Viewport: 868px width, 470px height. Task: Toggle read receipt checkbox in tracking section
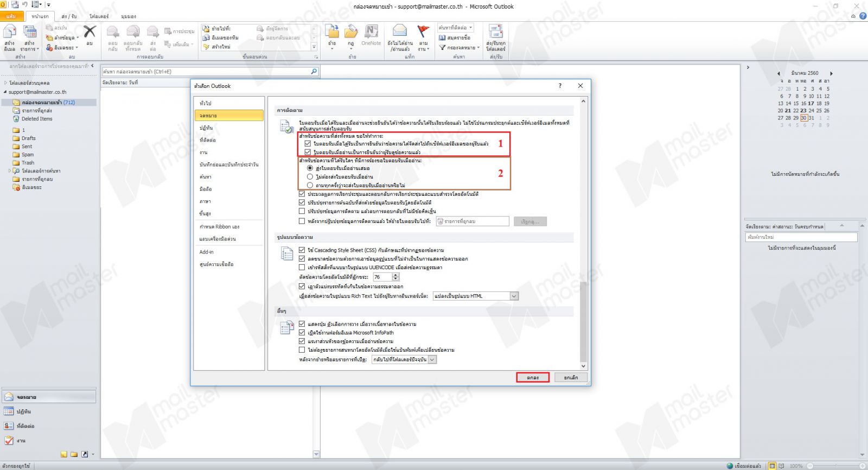(308, 153)
